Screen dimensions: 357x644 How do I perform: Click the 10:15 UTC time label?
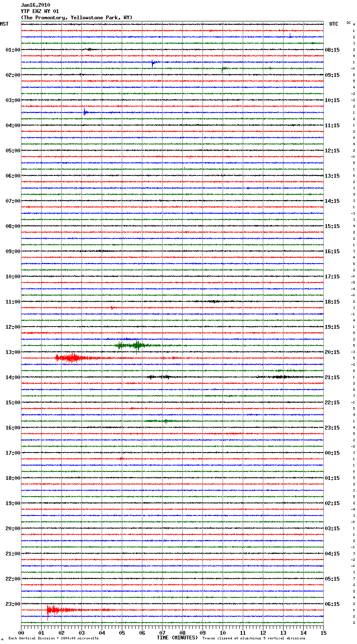click(x=332, y=100)
